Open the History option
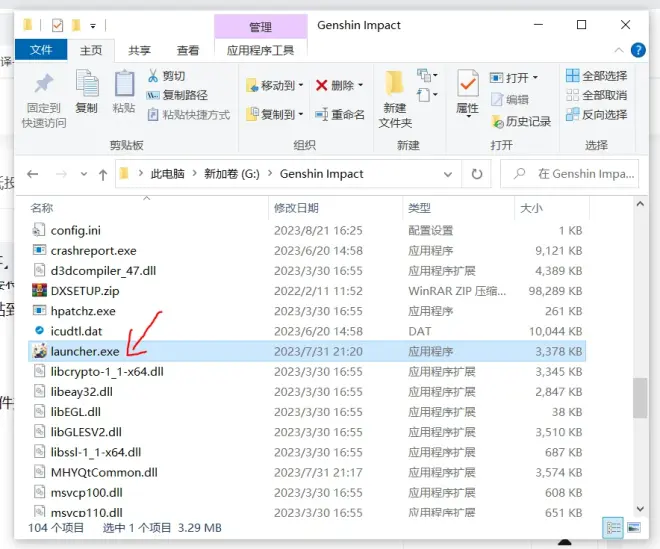Screen dimensions: 660x549 pos(521,122)
